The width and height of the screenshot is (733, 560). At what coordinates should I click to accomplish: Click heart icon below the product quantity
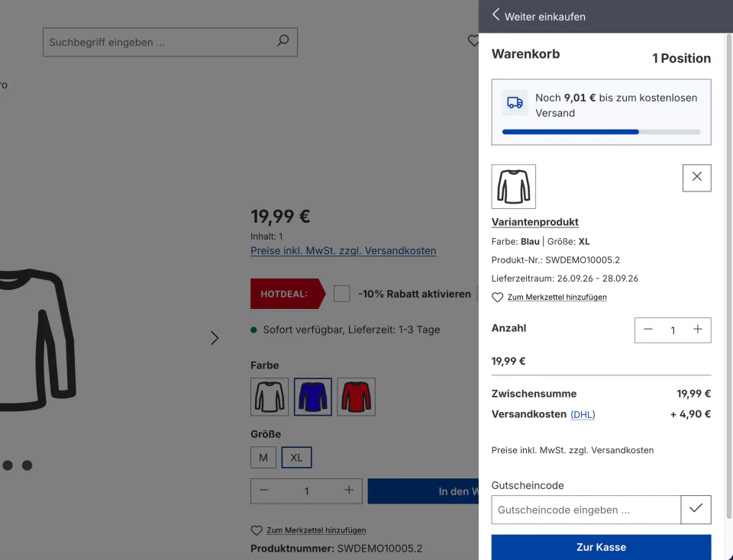pos(257,530)
